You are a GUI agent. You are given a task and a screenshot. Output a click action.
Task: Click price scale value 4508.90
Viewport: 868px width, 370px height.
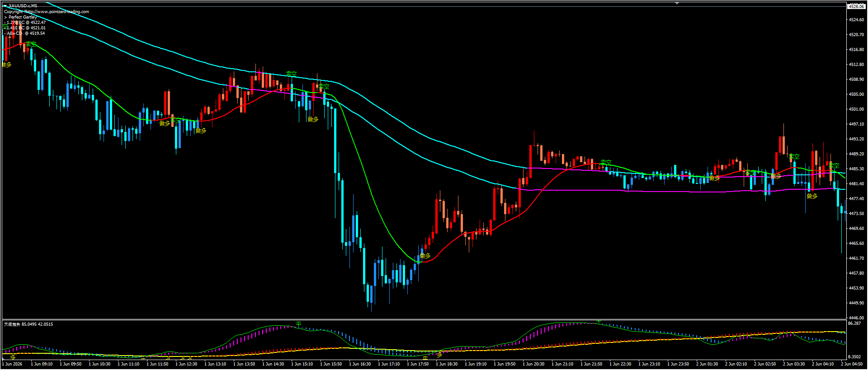tap(856, 80)
